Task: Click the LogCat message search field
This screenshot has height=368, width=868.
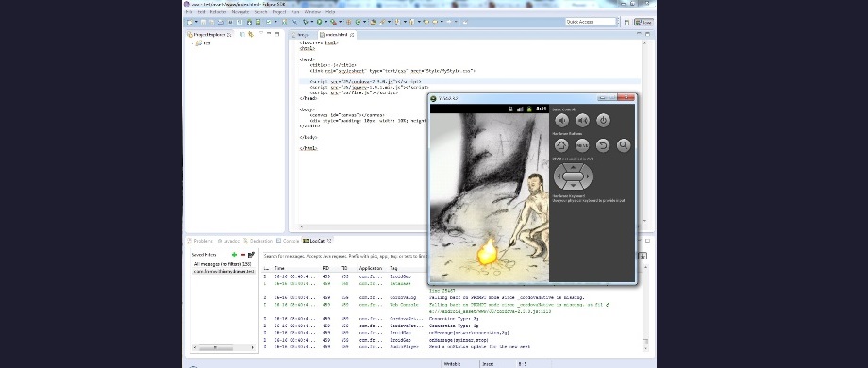Action: point(344,257)
